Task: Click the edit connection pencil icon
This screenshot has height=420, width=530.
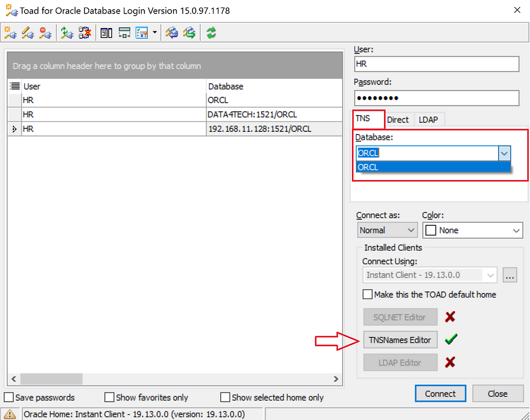Action: pyautogui.click(x=28, y=33)
